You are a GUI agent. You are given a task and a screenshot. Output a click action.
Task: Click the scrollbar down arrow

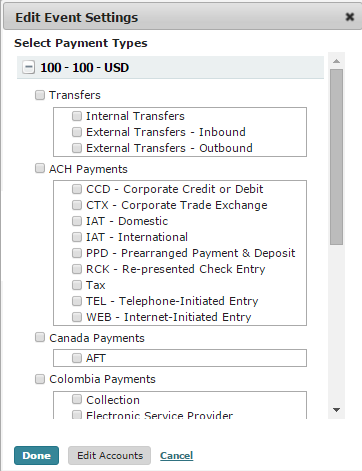(x=336, y=410)
